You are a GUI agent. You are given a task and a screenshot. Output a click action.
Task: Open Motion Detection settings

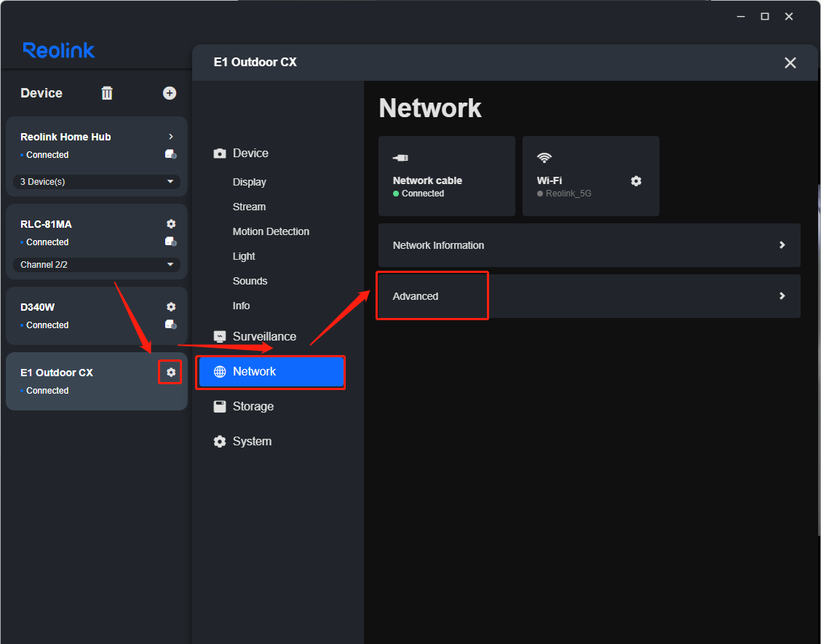(x=271, y=231)
